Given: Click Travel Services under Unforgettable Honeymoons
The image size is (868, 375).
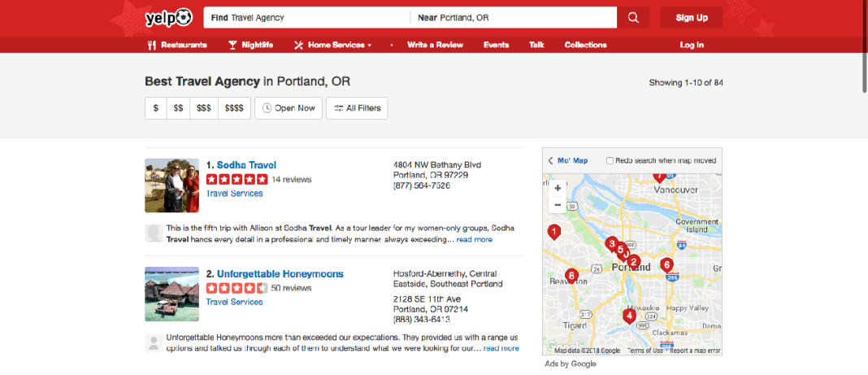Looking at the screenshot, I should tap(234, 302).
